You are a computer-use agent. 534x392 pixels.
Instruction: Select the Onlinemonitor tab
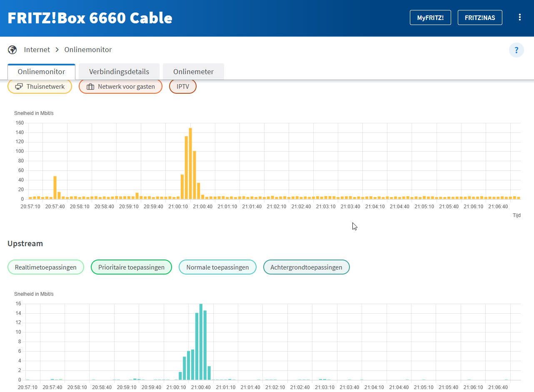click(41, 72)
